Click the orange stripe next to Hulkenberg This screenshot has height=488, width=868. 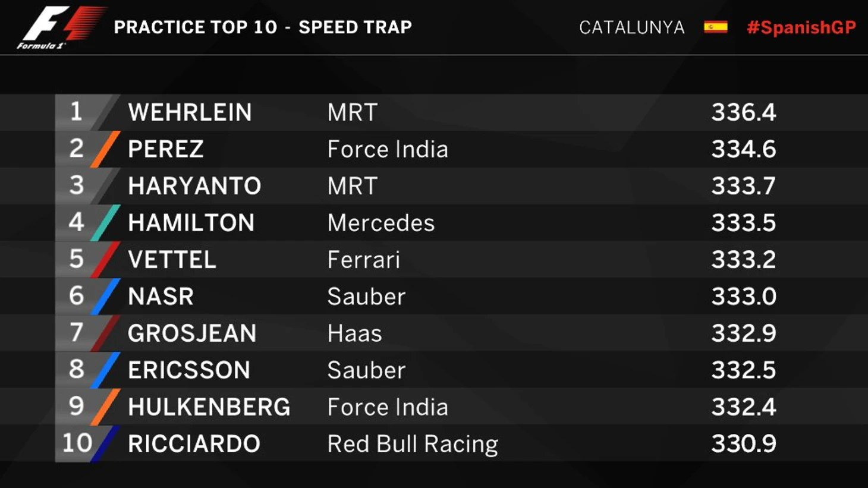(x=105, y=407)
